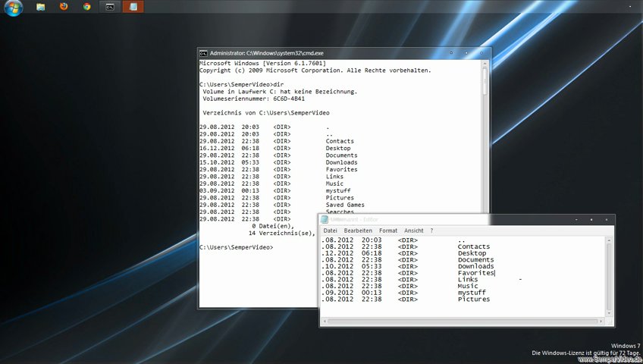Switch to cmd.exe via its taskbar button
Image resolution: width=643 pixels, height=364 pixels.
click(110, 7)
